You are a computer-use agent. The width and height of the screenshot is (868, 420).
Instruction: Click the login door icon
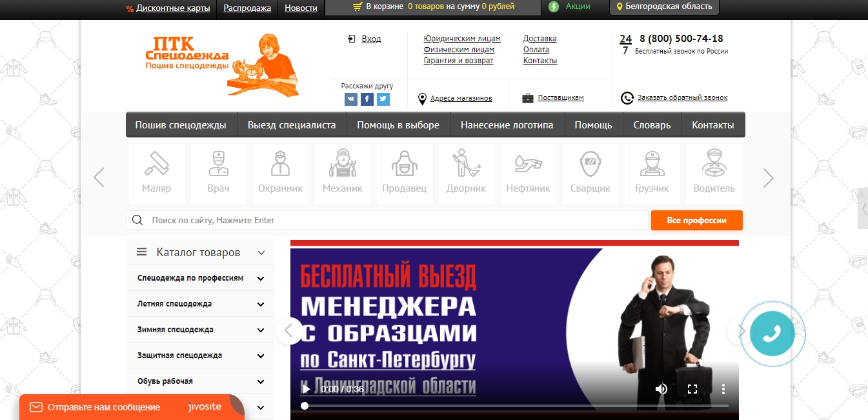click(352, 39)
